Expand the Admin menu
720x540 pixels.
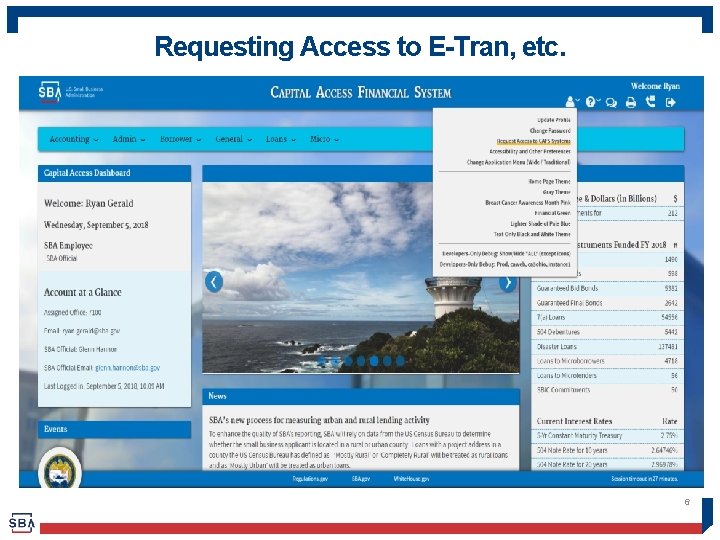129,139
